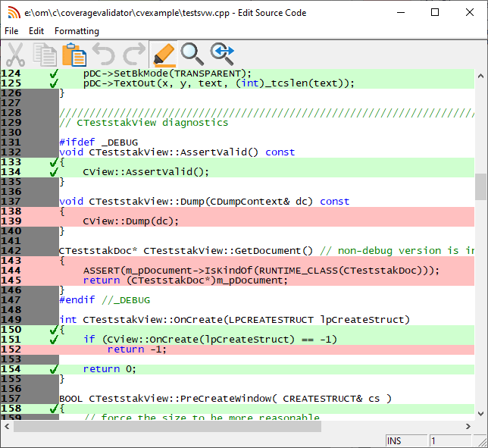Click line number 152 in gutter
Screen dimensions: 488x448
11,349
